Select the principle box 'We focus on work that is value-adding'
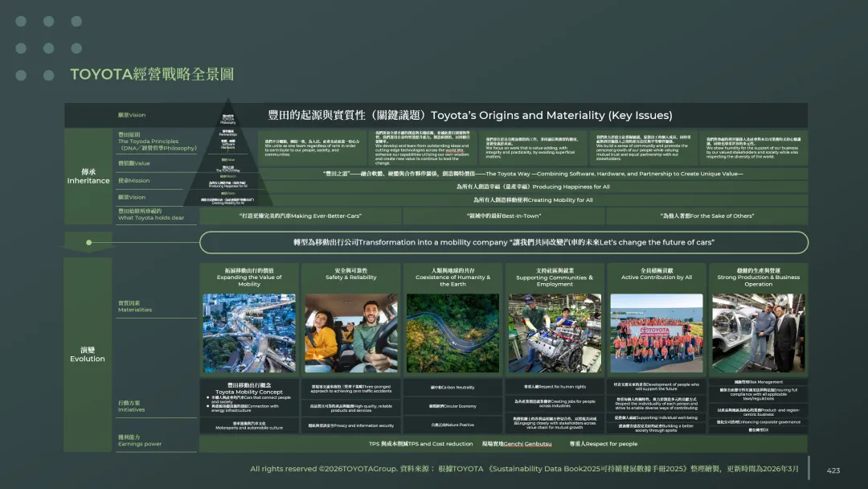This screenshot has height=489, width=868. [x=533, y=148]
